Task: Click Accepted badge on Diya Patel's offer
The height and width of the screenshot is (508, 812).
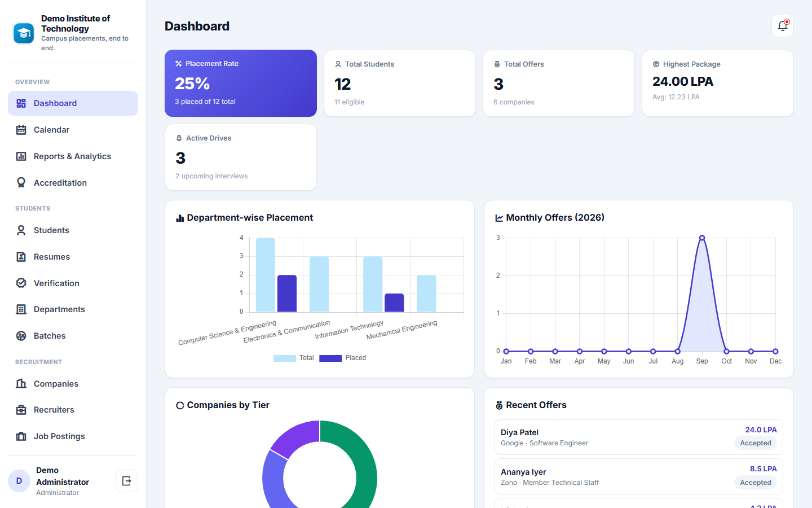Action: point(756,443)
